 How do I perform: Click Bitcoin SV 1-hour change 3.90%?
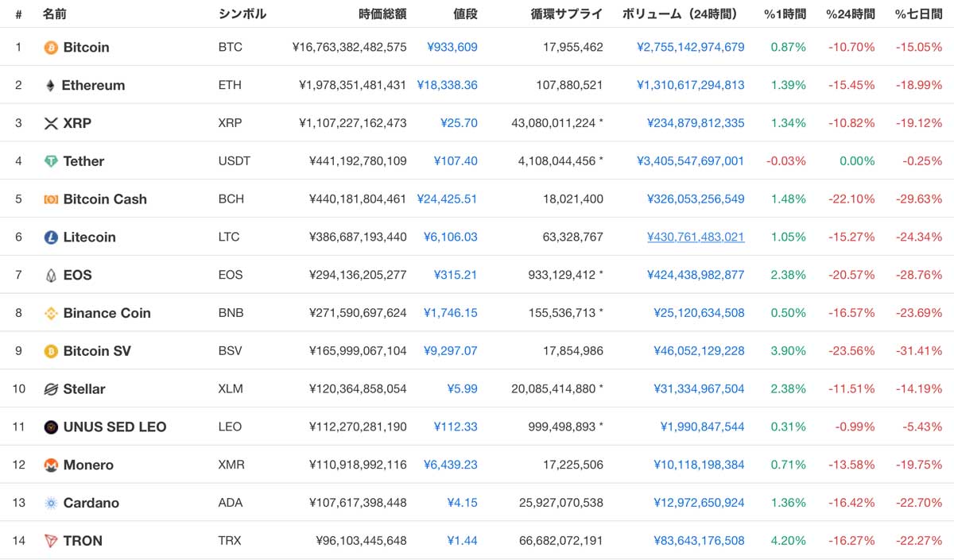(788, 351)
